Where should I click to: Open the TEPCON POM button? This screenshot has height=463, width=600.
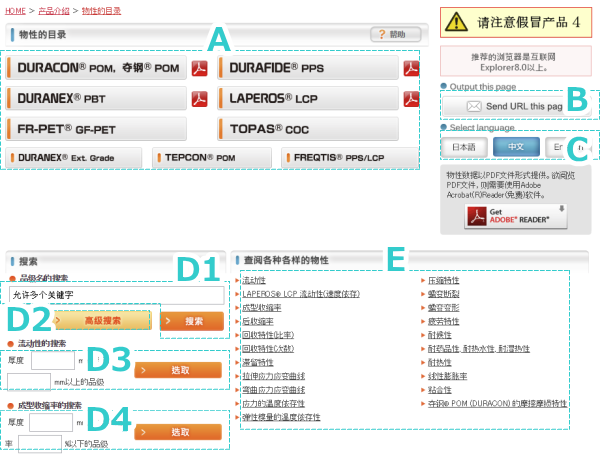click(212, 158)
